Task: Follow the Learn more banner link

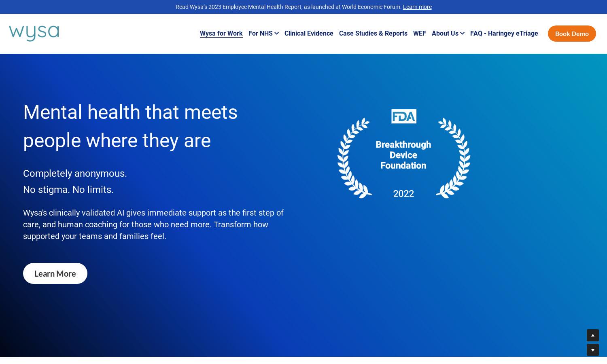Action: 417,7
